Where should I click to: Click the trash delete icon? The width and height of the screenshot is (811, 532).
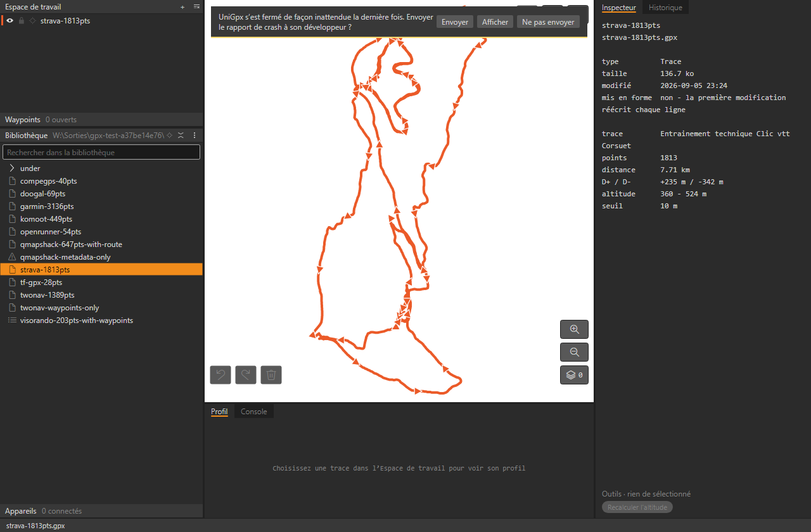271,375
